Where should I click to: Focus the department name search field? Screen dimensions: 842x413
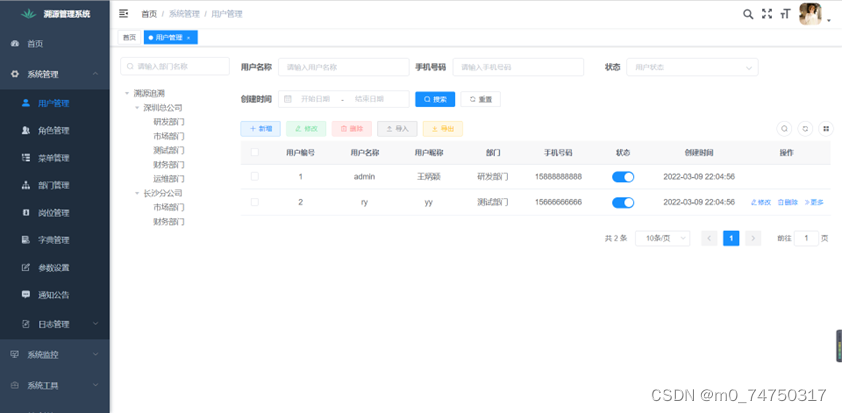click(x=175, y=67)
